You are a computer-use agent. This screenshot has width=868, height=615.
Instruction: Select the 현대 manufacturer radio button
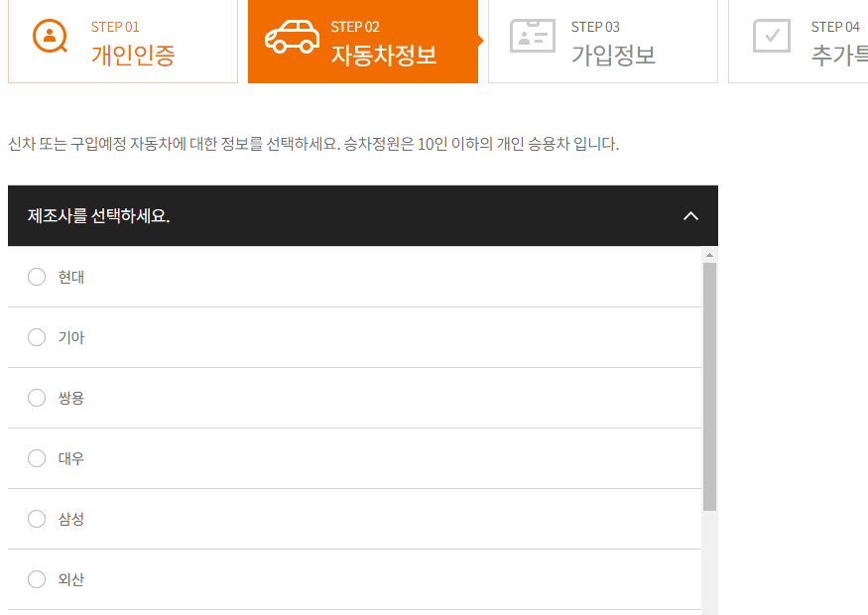[37, 277]
